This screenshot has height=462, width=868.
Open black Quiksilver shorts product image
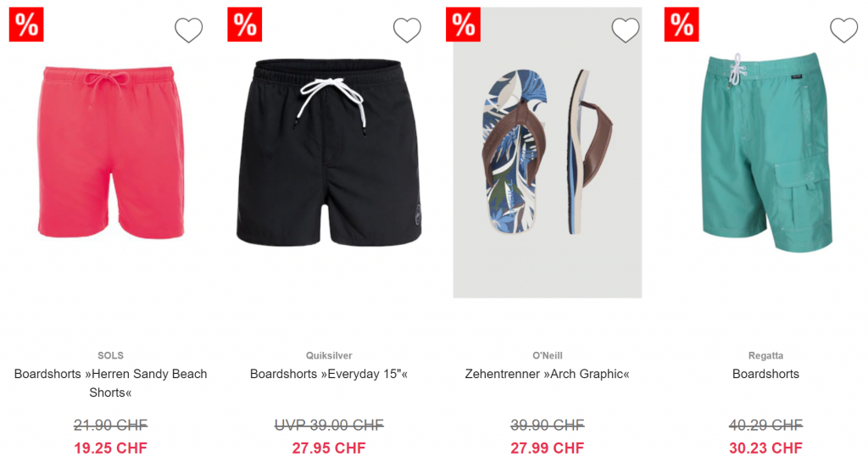click(x=329, y=152)
